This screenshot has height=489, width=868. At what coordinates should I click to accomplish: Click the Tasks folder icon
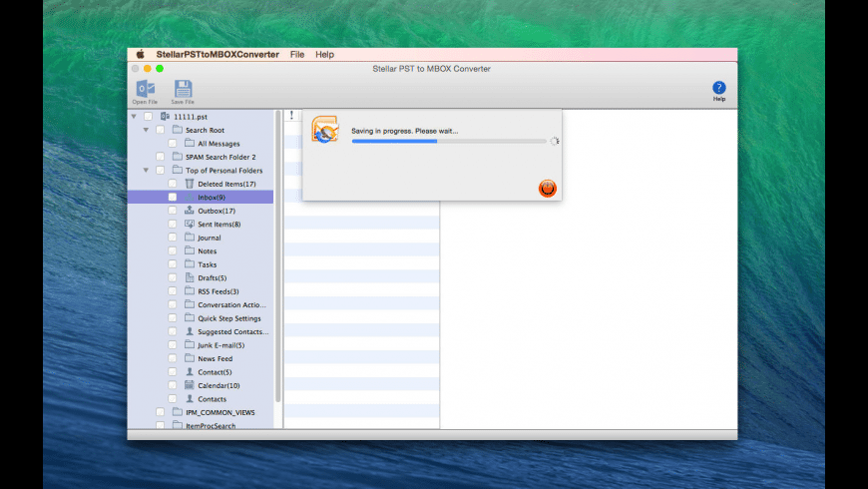point(190,263)
